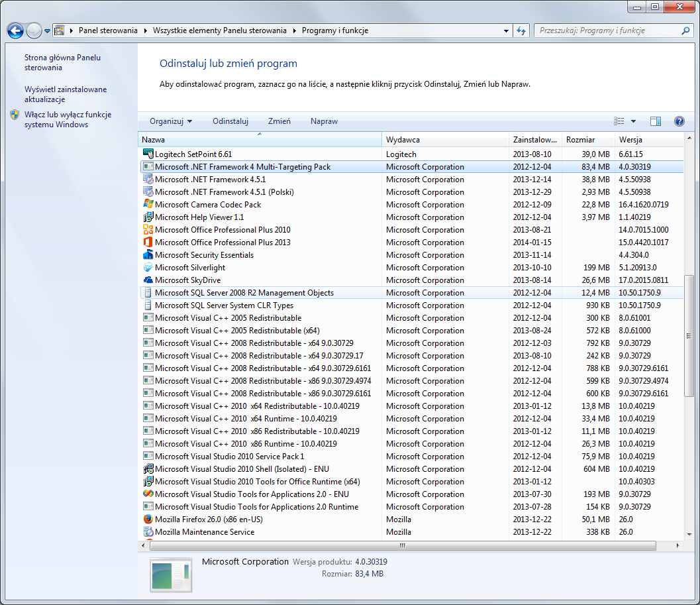Click the Zmień toolbar button
Screen dimensions: 700x605
pos(279,121)
